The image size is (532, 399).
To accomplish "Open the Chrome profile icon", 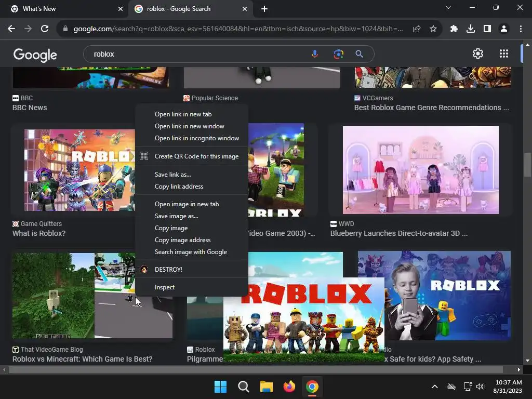I will coord(504,29).
